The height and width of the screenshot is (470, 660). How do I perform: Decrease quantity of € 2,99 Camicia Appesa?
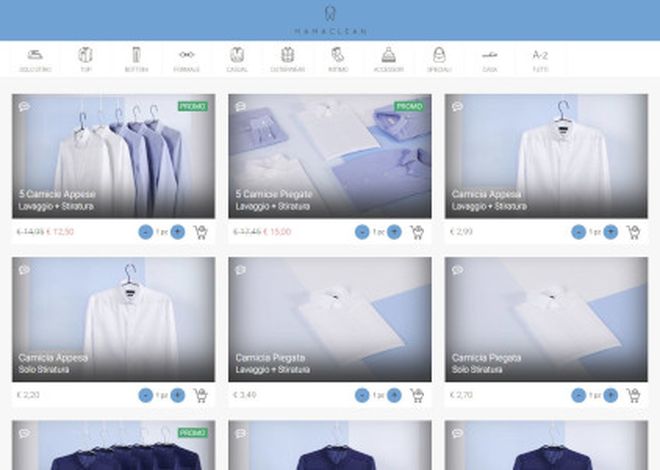(578, 232)
